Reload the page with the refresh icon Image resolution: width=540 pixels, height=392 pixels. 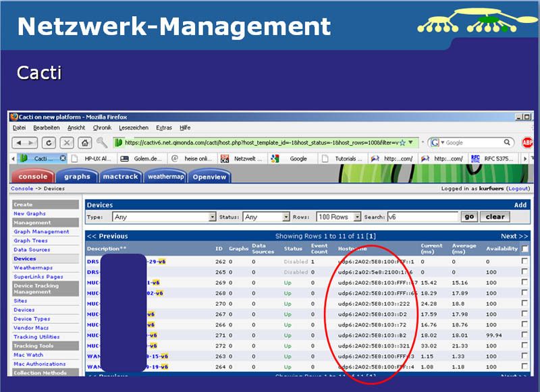(x=48, y=142)
